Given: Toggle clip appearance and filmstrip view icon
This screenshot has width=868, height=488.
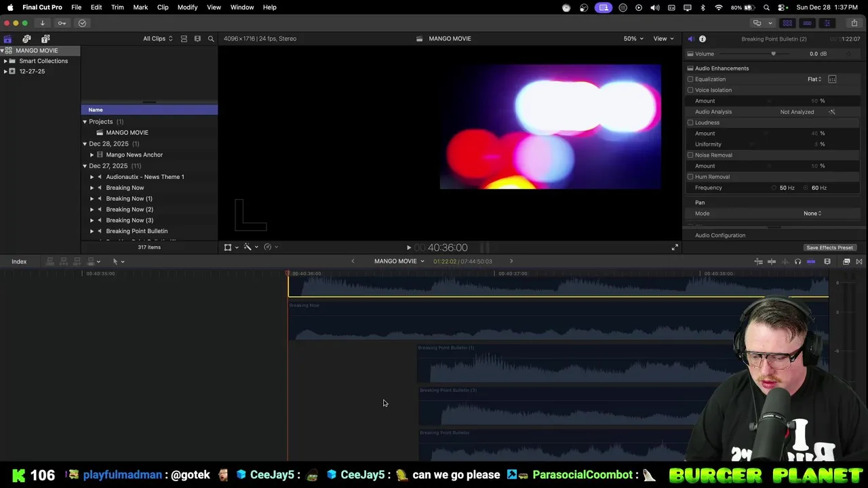Looking at the screenshot, I should 184,39.
